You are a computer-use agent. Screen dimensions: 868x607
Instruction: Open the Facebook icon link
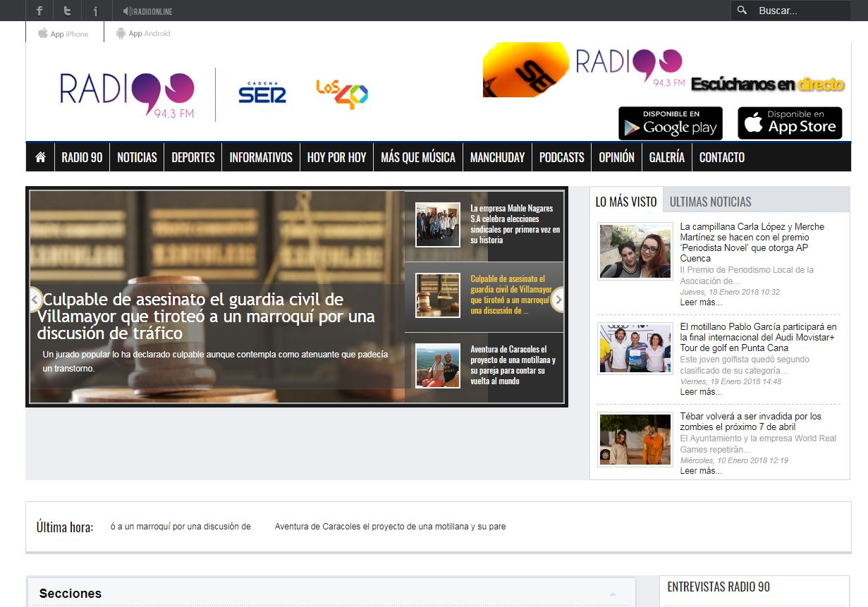39,11
